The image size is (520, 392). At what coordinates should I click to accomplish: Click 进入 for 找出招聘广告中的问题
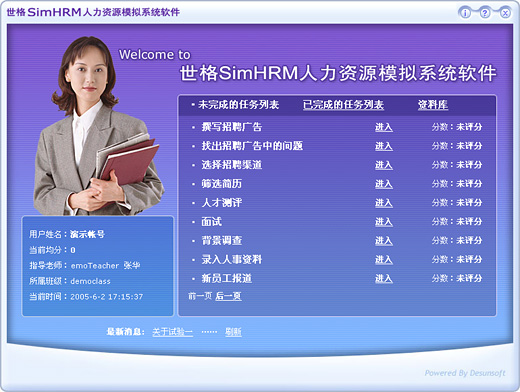384,146
